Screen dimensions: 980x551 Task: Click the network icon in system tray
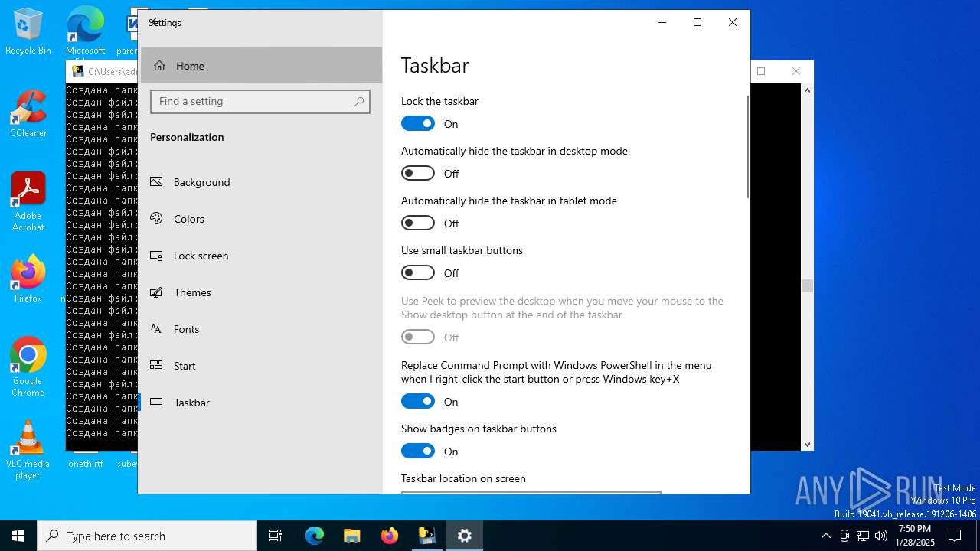(x=863, y=536)
